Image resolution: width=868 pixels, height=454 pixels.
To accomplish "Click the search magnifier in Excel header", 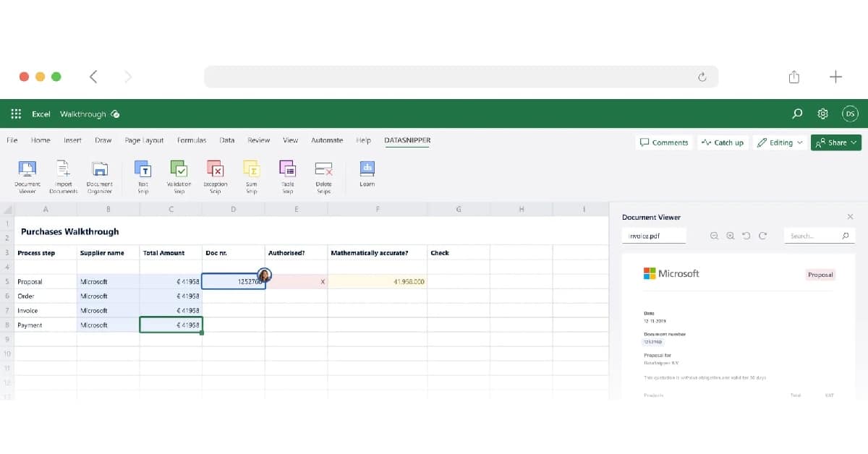I will [x=797, y=113].
